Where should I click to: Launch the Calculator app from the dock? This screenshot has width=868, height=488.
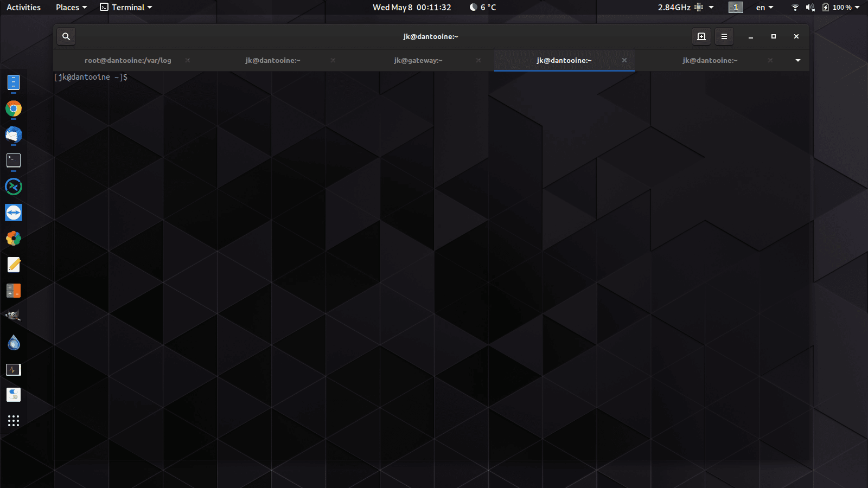pos(13,291)
